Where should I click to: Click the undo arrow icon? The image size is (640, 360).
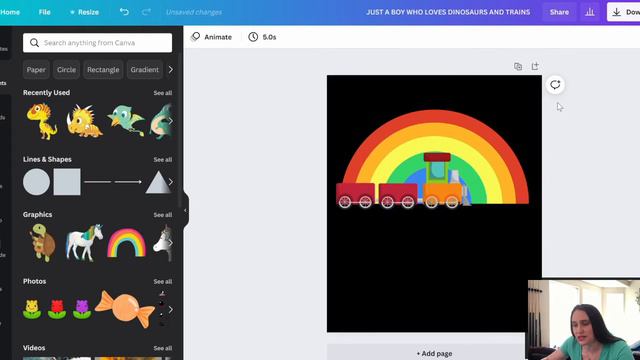click(x=124, y=12)
